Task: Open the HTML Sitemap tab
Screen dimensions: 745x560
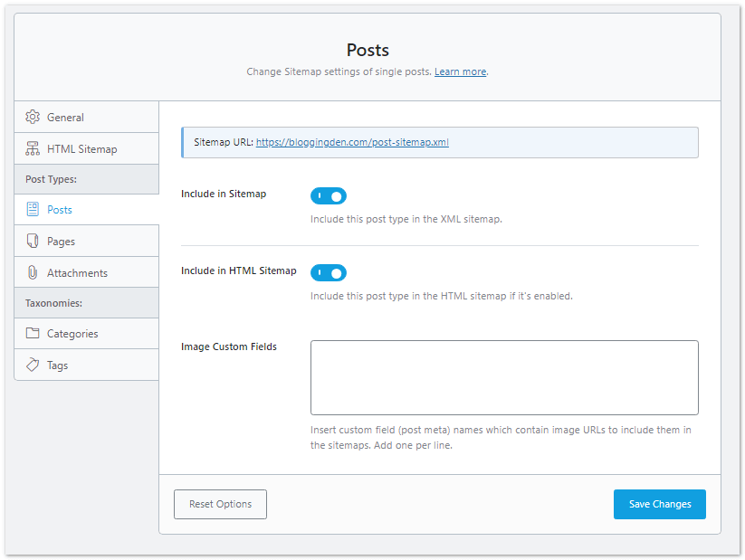Action: pos(81,147)
